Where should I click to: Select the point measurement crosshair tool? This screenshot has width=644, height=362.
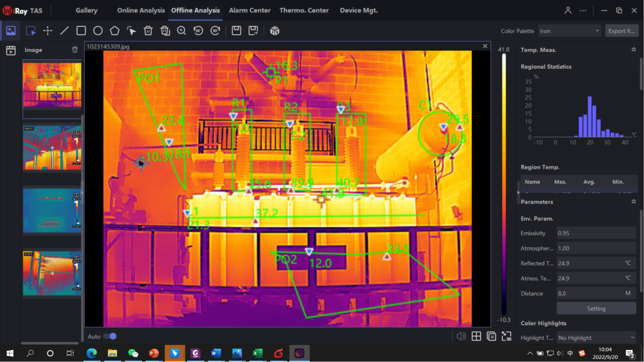tap(48, 30)
